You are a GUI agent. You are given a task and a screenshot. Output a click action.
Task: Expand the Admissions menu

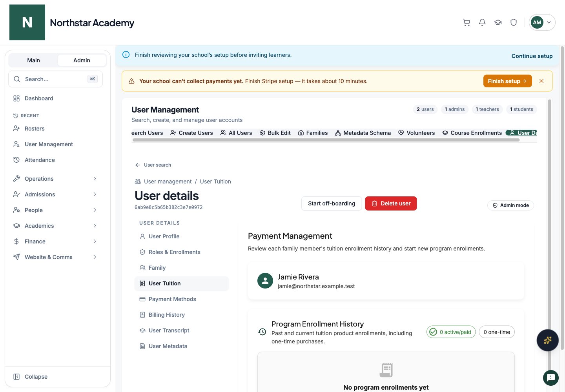(55, 194)
